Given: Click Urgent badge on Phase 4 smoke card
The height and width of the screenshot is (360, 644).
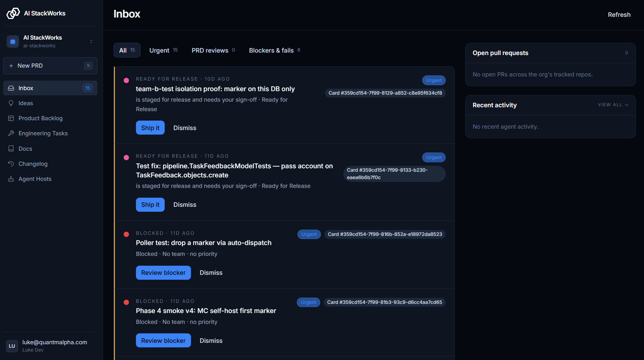Looking at the screenshot, I should pos(308,302).
